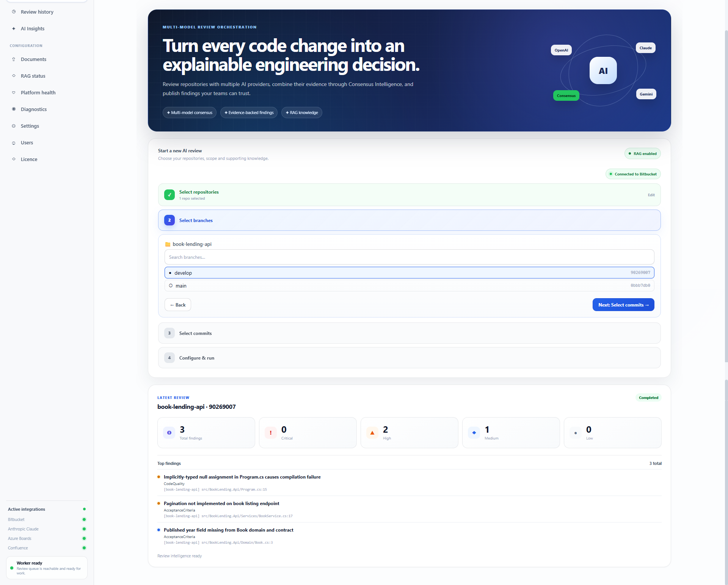Click the RAG enabled badge
This screenshot has height=585, width=728.
point(643,153)
